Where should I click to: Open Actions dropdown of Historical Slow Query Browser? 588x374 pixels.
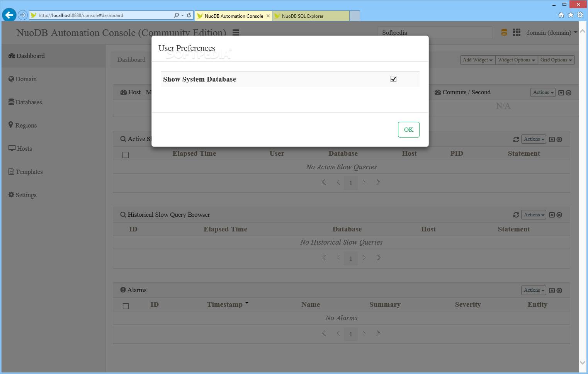pyautogui.click(x=534, y=215)
